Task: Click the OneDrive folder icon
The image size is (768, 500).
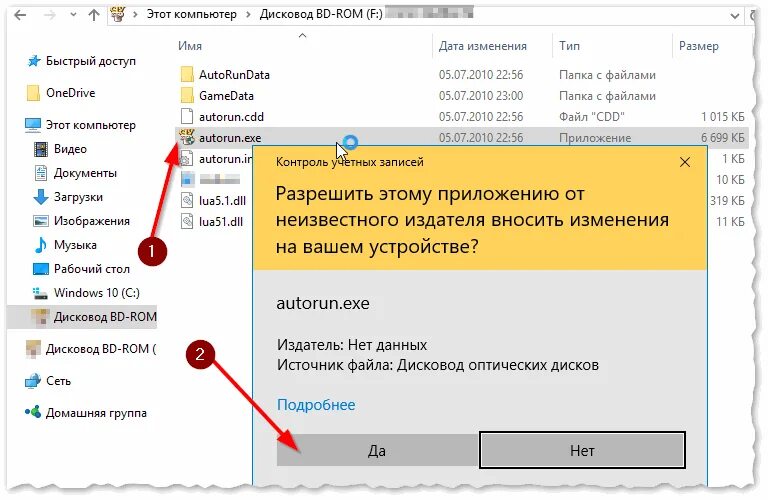Action: tap(33, 93)
